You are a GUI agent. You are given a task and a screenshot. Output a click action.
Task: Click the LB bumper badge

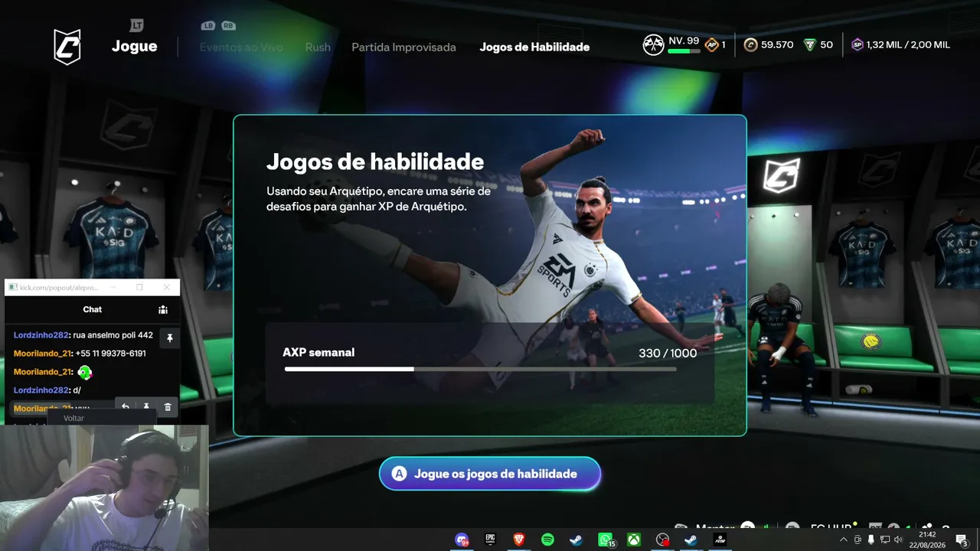coord(208,26)
